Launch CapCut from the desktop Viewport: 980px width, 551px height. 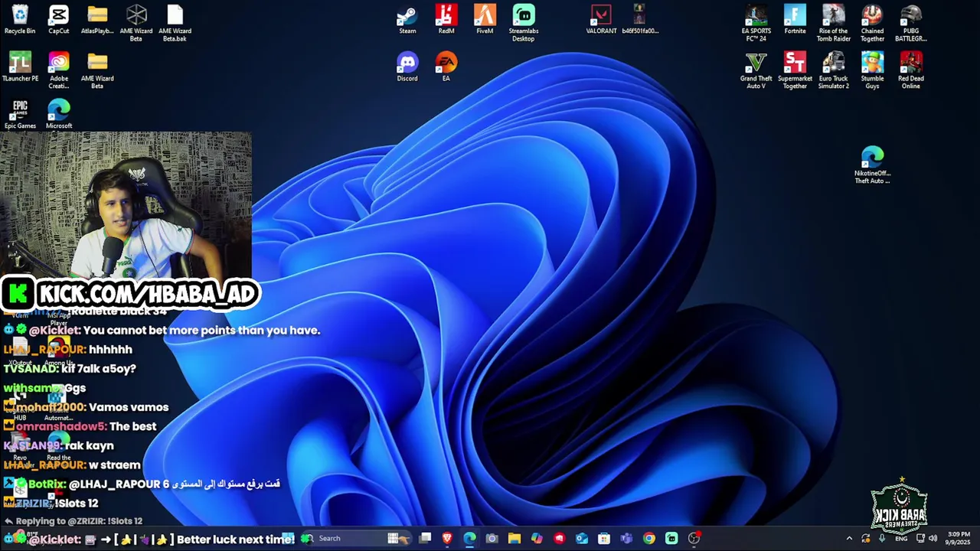[x=59, y=19]
